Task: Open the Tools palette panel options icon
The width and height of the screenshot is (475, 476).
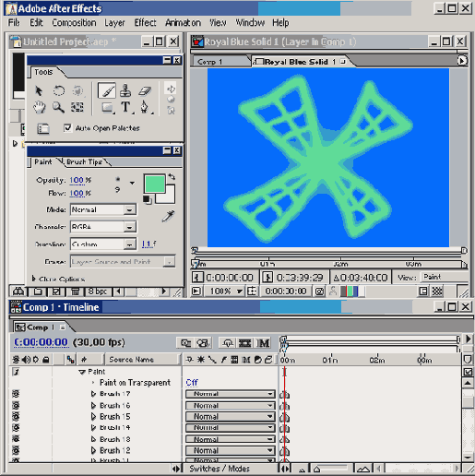Action: (42, 128)
